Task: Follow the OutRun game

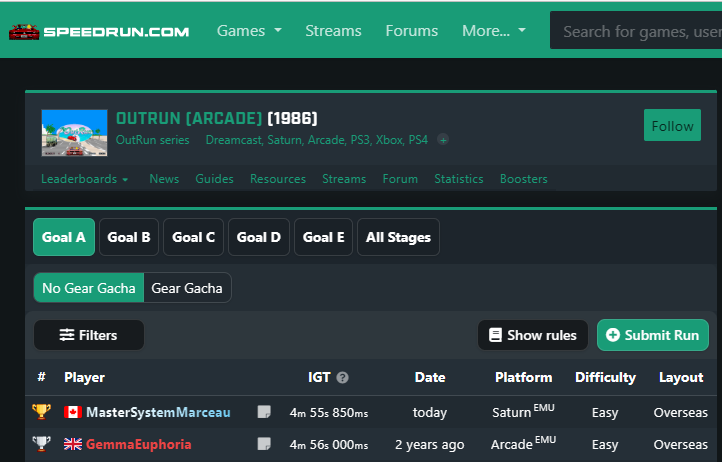Action: tap(672, 125)
